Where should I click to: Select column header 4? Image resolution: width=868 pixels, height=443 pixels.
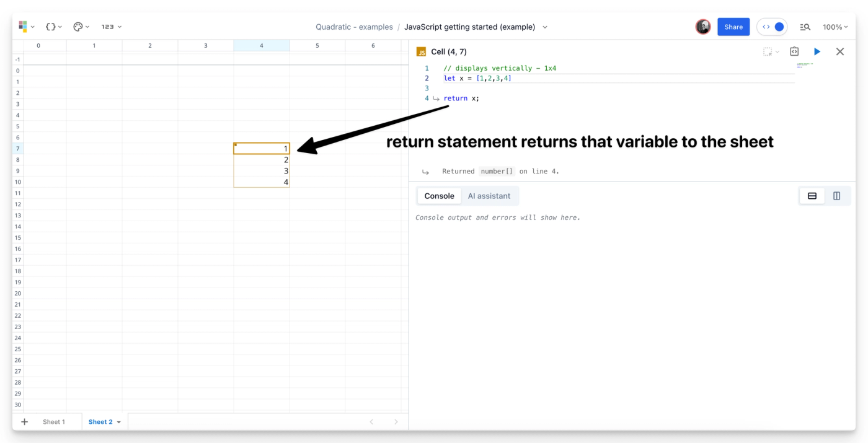coord(262,46)
